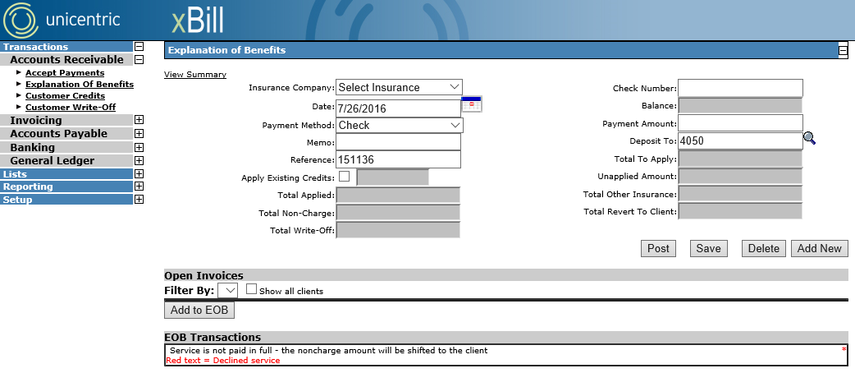Viewport: 855px width, 373px height.
Task: Click the xBill title logo
Action: (197, 21)
